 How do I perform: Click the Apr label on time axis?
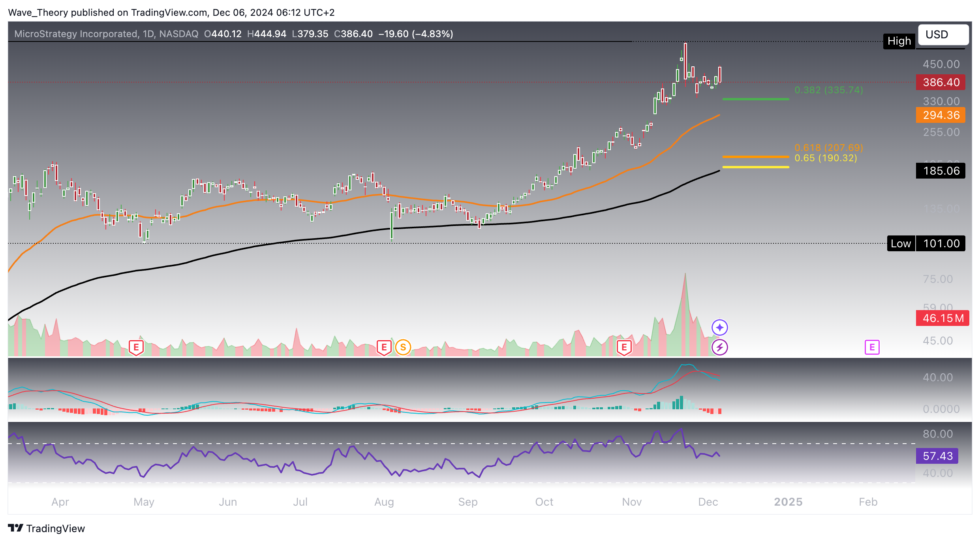(60, 502)
